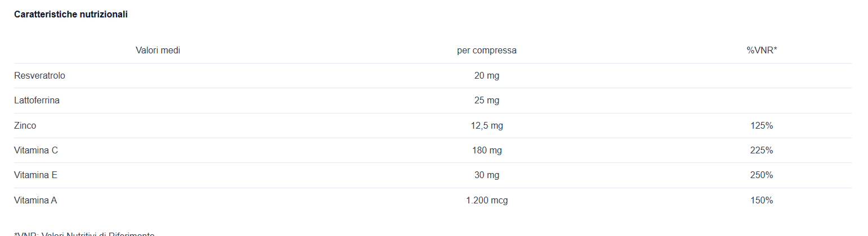Click the 1.200 mcg Vitamina A value
The width and height of the screenshot is (868, 236).
pos(487,200)
